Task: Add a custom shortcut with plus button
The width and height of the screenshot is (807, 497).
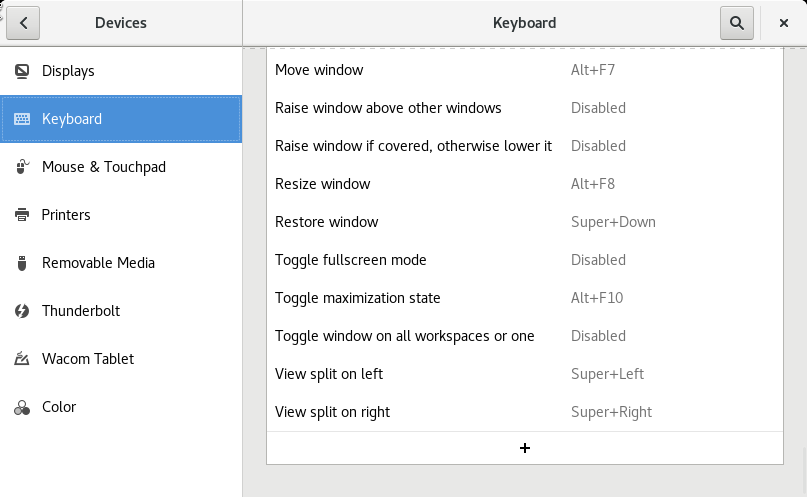Action: tap(524, 448)
